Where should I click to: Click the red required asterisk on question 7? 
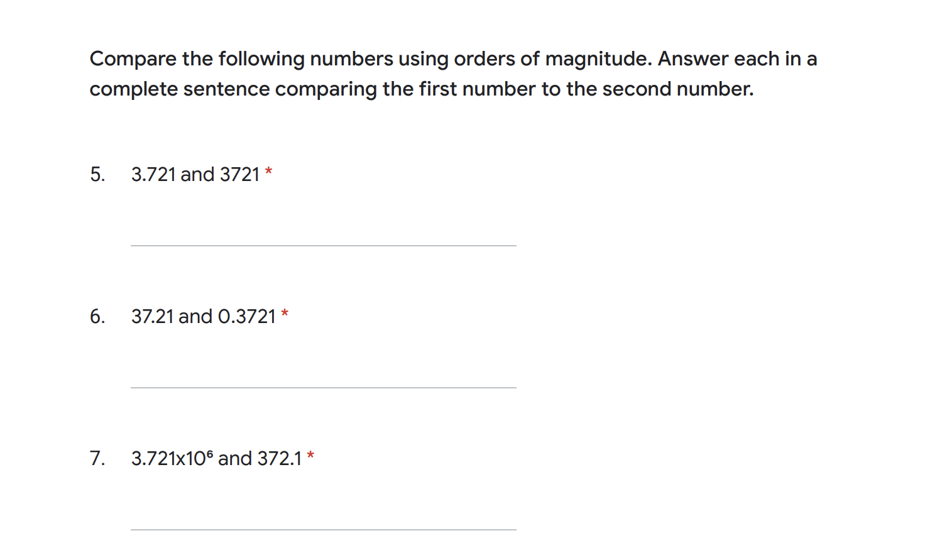[311, 454]
